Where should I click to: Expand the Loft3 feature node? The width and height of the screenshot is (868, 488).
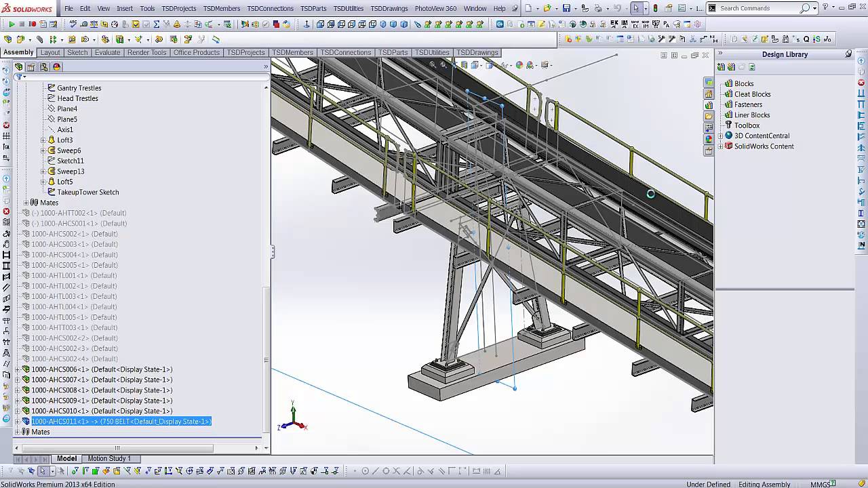(43, 140)
